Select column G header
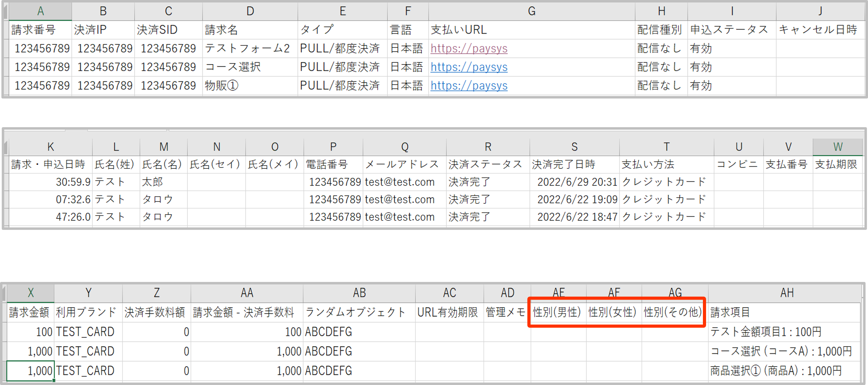Image resolution: width=868 pixels, height=385 pixels. (x=531, y=11)
